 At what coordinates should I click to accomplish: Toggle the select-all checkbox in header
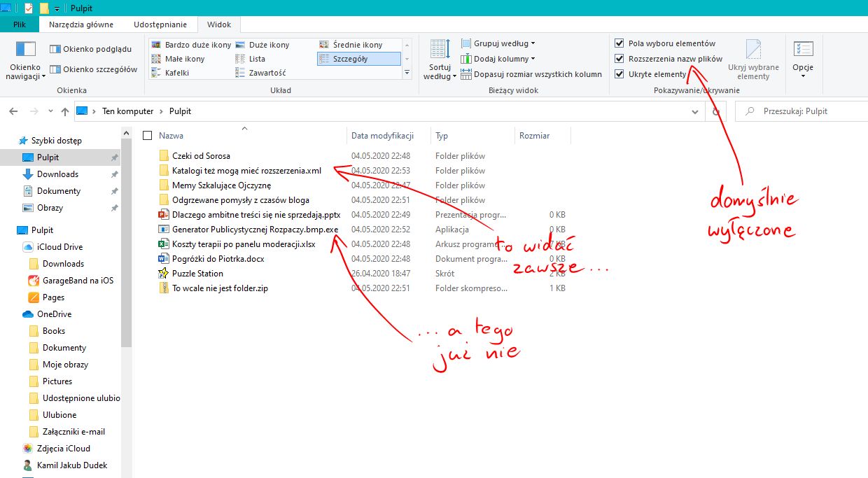(147, 136)
